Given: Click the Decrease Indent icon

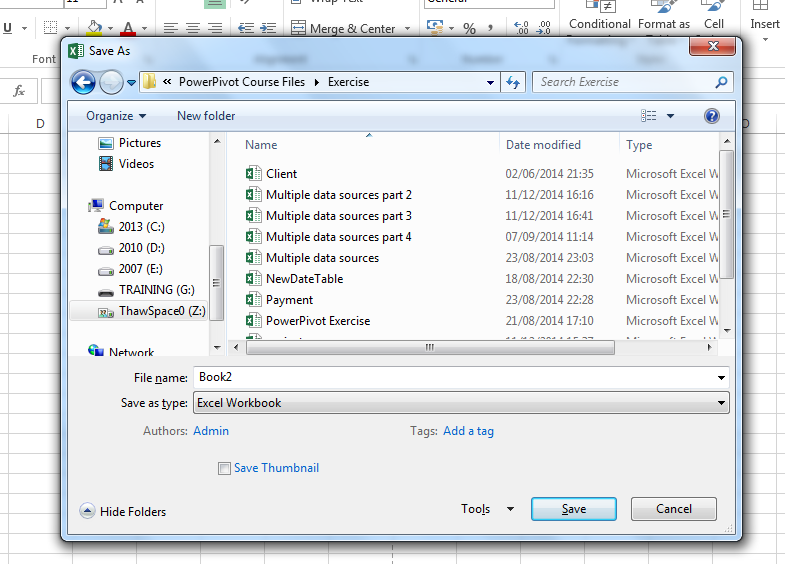Looking at the screenshot, I should pyautogui.click(x=246, y=28).
